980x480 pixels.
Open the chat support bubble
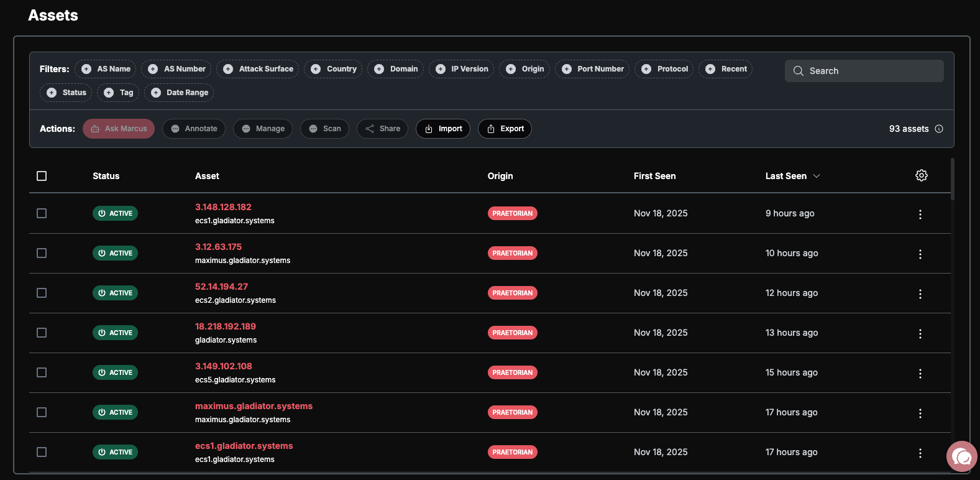click(961, 457)
